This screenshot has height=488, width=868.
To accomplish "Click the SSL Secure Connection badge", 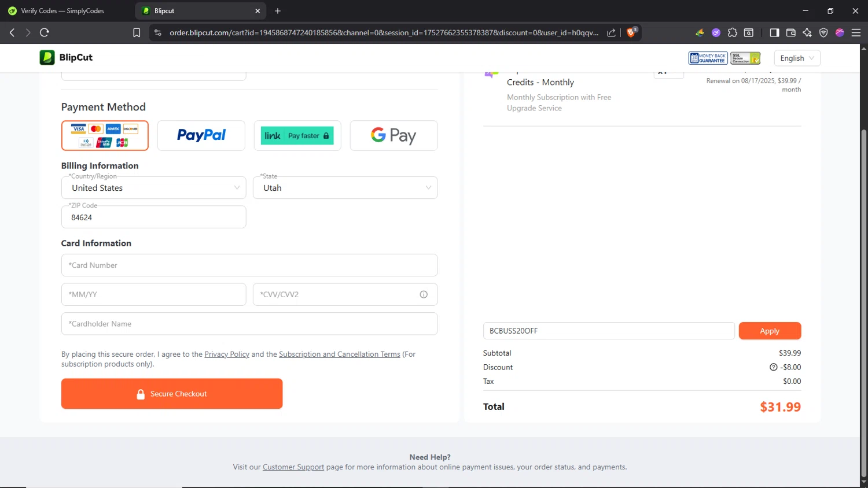I will [745, 58].
